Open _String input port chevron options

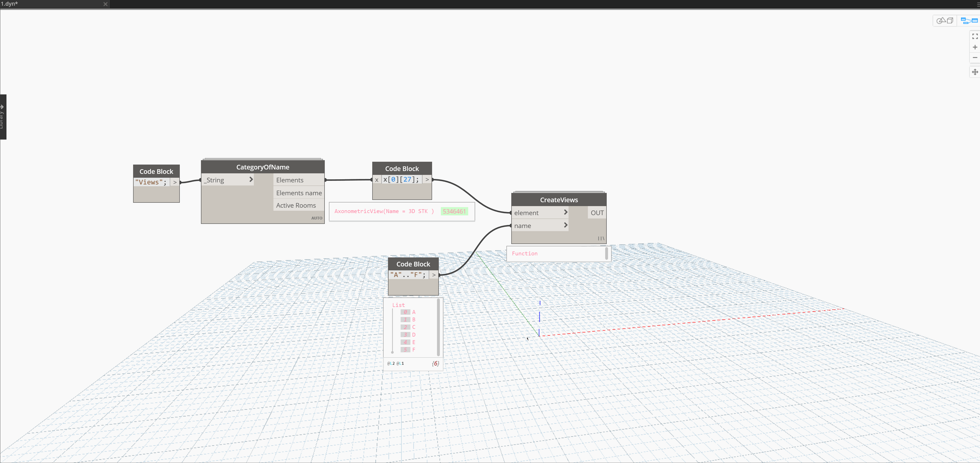click(x=251, y=180)
